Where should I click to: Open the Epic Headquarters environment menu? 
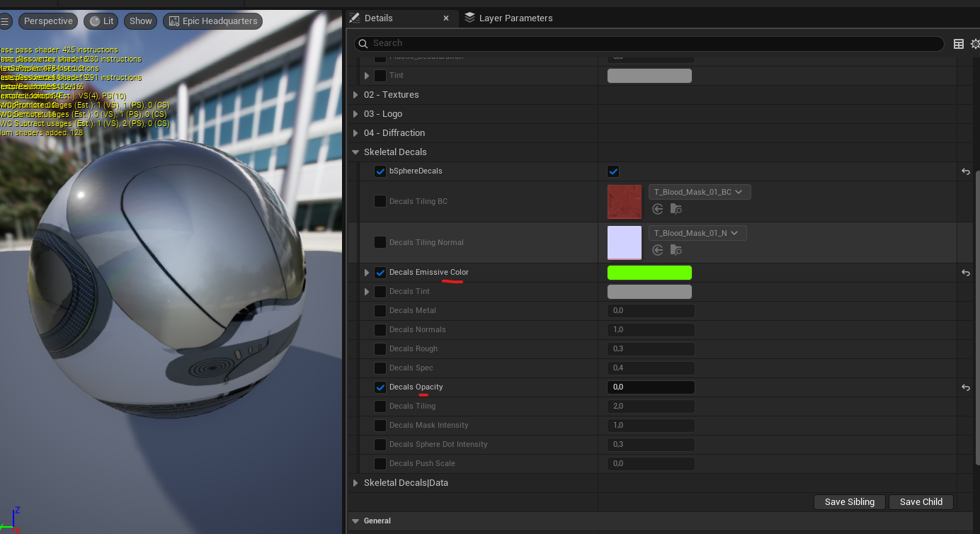coord(212,21)
